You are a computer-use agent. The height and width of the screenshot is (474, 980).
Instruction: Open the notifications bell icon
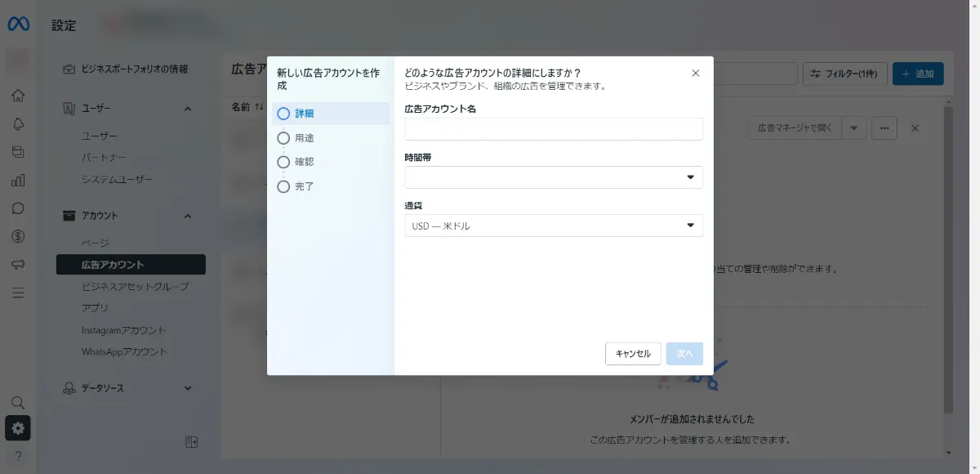click(18, 123)
